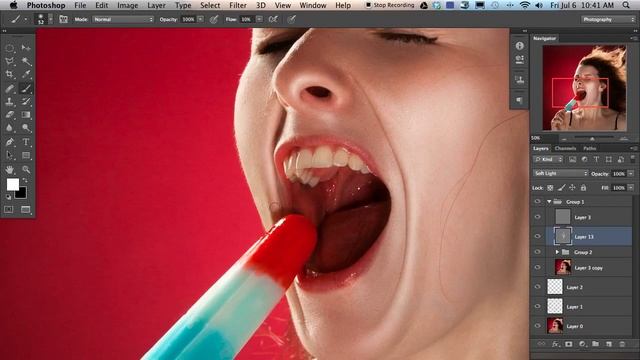Open the Image menu
640x360 pixels.
click(127, 5)
